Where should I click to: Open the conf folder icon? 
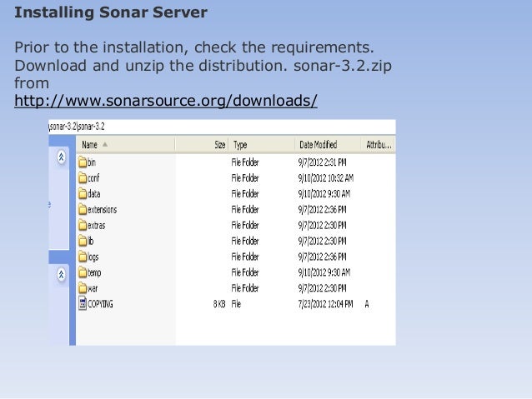(83, 177)
